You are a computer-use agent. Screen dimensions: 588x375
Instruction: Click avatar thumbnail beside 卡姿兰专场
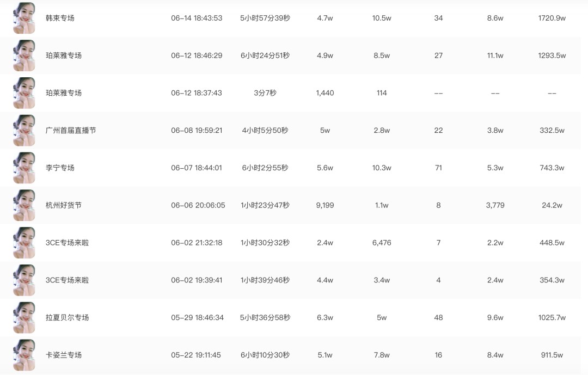[x=24, y=355]
